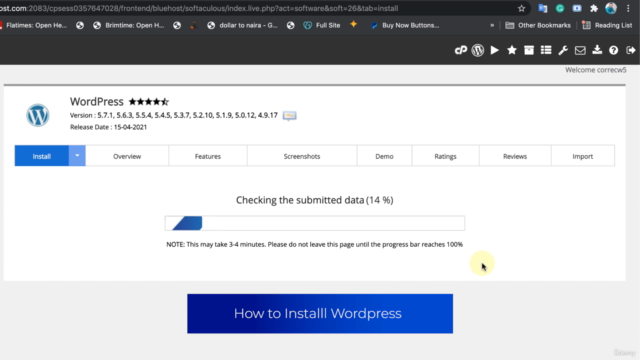
Task: Open email settings envelope icon
Action: (x=580, y=50)
